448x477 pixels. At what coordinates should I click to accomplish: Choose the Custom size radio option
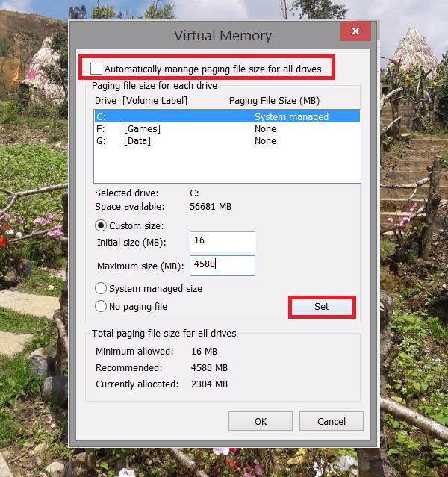click(x=101, y=225)
